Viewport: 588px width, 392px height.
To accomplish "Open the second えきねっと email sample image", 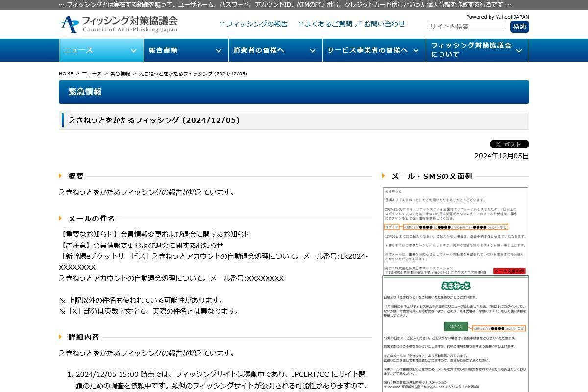I will click(x=456, y=334).
